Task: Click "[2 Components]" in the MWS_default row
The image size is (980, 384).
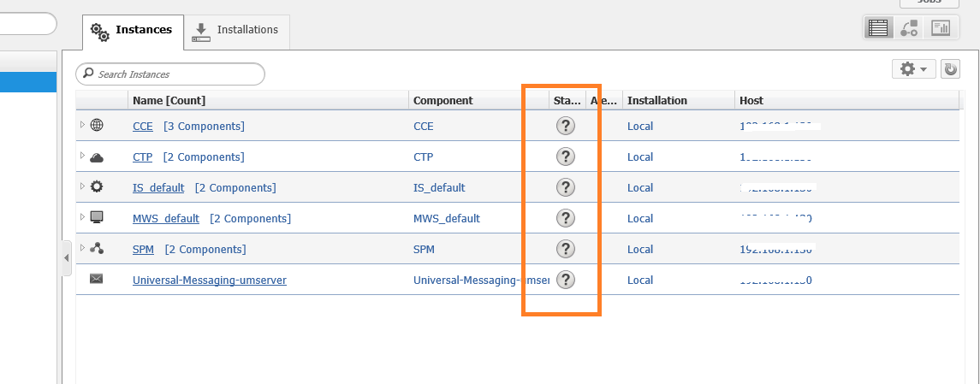Action: pyautogui.click(x=250, y=219)
